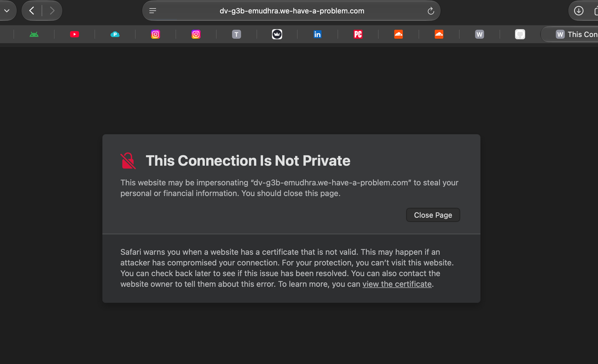The image size is (598, 364).
Task: Open the crown icon pinned tab
Action: click(277, 34)
